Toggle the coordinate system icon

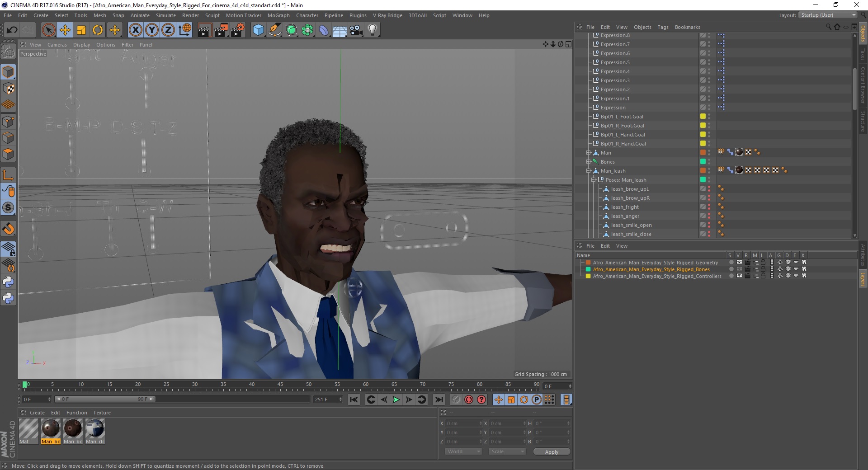point(185,30)
